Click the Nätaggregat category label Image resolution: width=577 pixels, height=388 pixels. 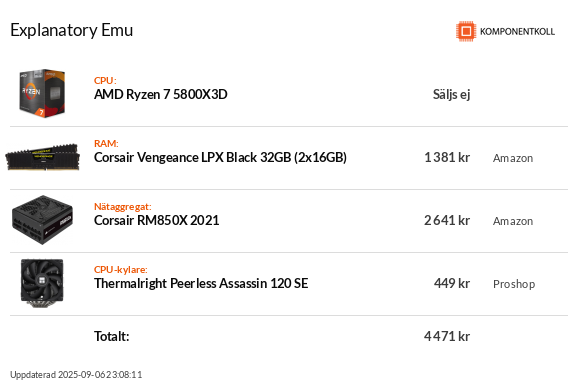123,207
